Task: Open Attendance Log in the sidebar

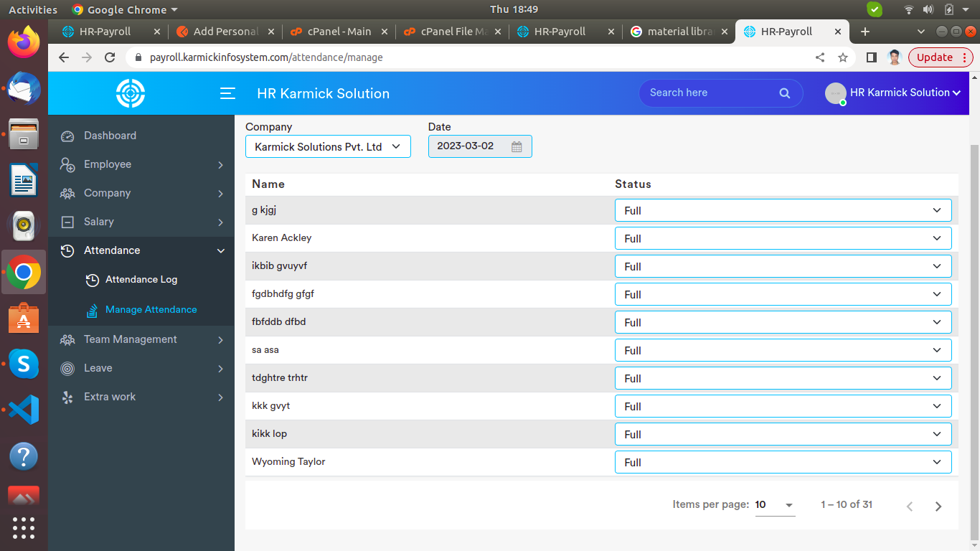Action: point(141,280)
